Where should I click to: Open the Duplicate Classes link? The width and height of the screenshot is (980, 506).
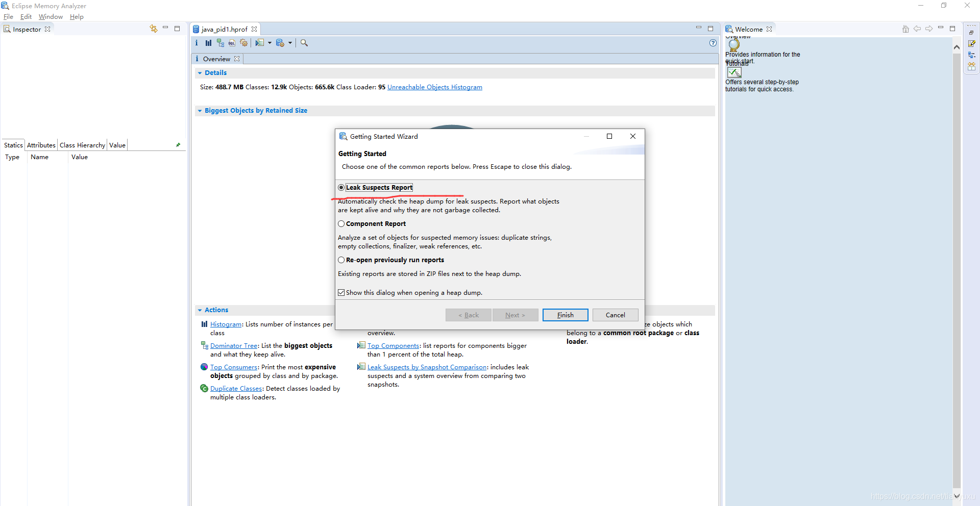click(236, 389)
